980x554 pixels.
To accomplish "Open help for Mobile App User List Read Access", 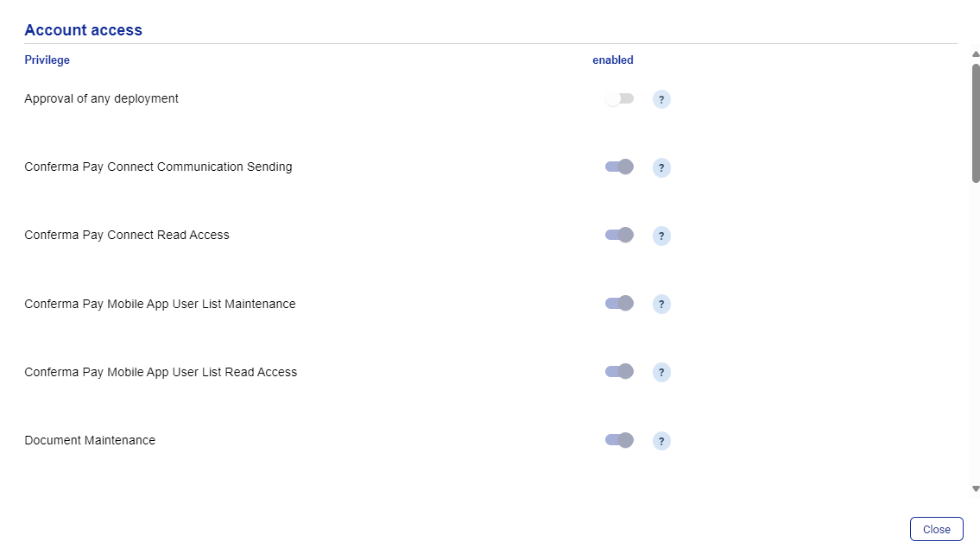I will (x=661, y=372).
